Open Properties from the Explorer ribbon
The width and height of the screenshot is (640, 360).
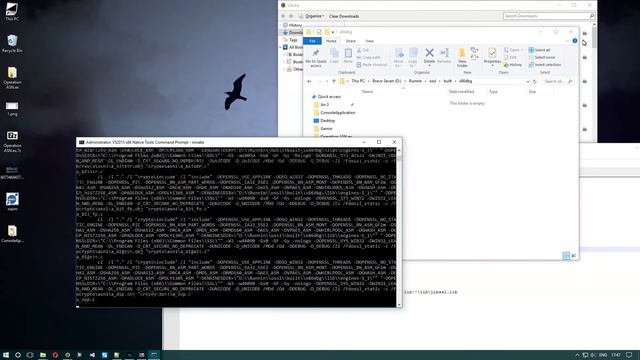pyautogui.click(x=492, y=56)
